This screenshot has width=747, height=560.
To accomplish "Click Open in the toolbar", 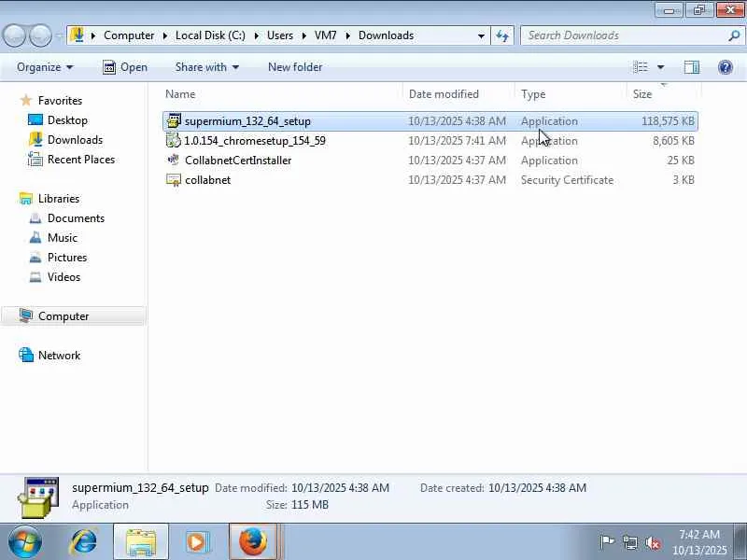I will [125, 67].
